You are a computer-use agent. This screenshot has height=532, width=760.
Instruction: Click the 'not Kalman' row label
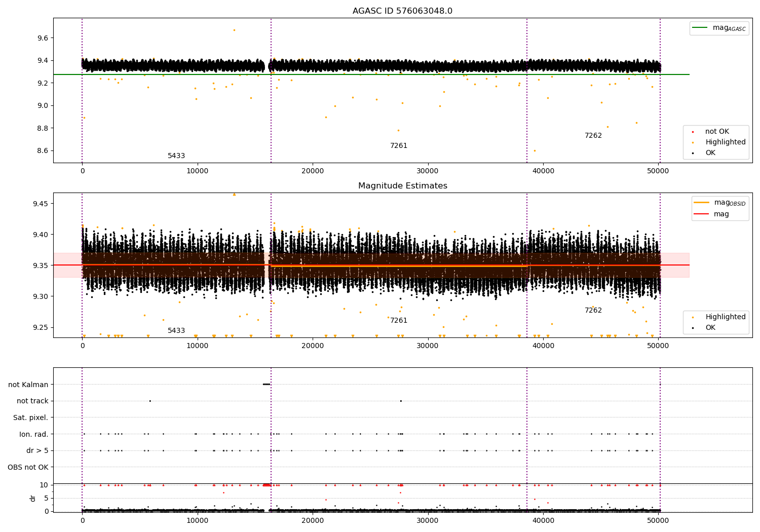click(28, 385)
